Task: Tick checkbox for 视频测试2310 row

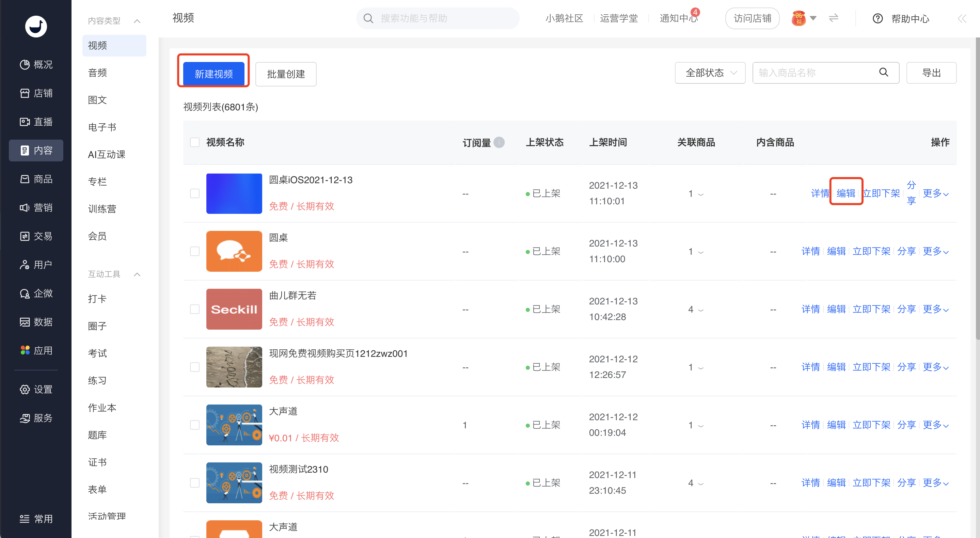Action: [x=194, y=482]
